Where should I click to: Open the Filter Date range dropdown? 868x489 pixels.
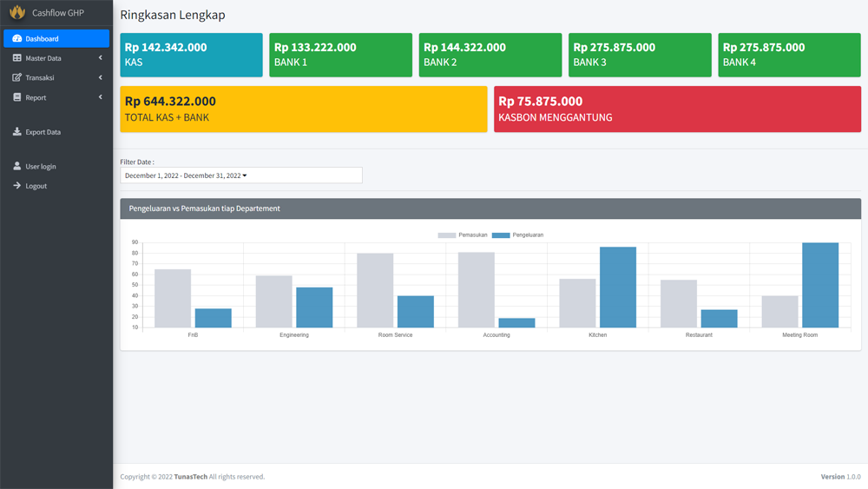click(x=240, y=175)
